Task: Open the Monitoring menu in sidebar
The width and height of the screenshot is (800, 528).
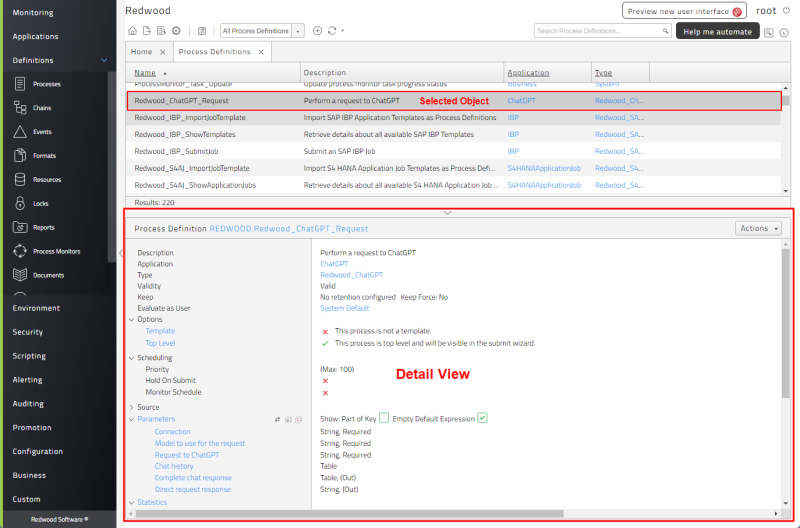Action: point(33,12)
